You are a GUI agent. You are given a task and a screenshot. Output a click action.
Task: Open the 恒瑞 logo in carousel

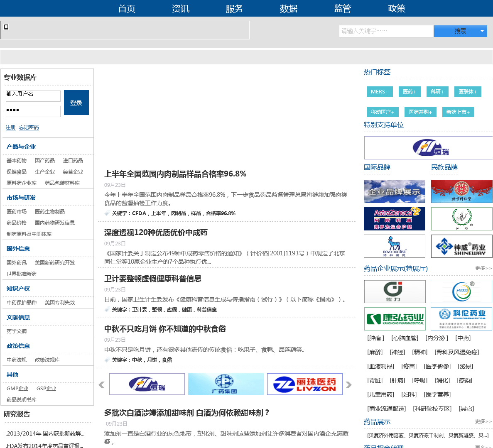point(147,384)
